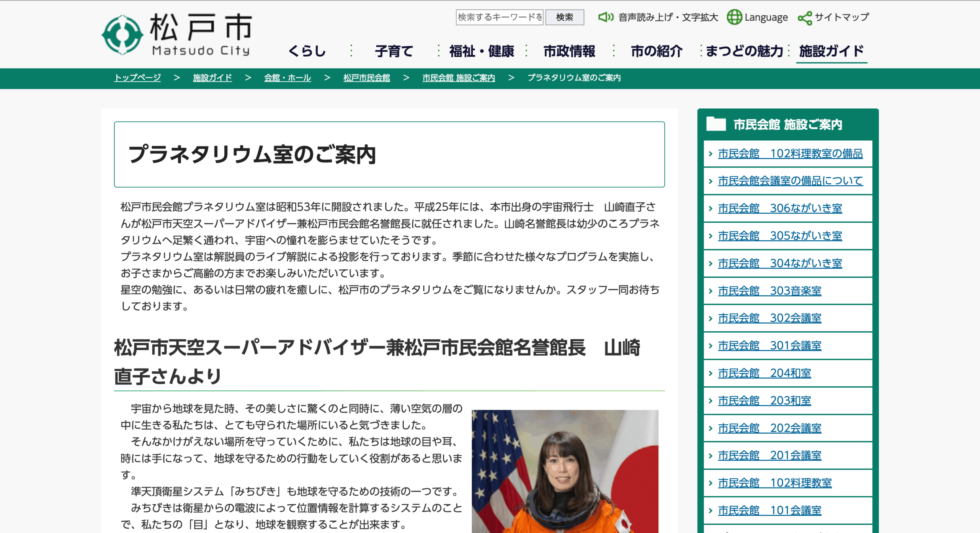Open 市民会館 305ながいき室 link
Image resolution: width=980 pixels, height=533 pixels.
780,236
